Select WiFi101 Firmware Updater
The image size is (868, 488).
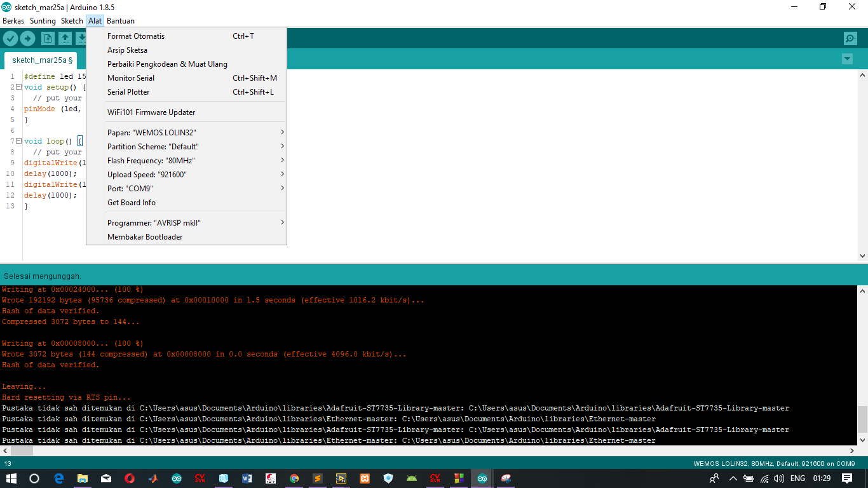pos(186,112)
